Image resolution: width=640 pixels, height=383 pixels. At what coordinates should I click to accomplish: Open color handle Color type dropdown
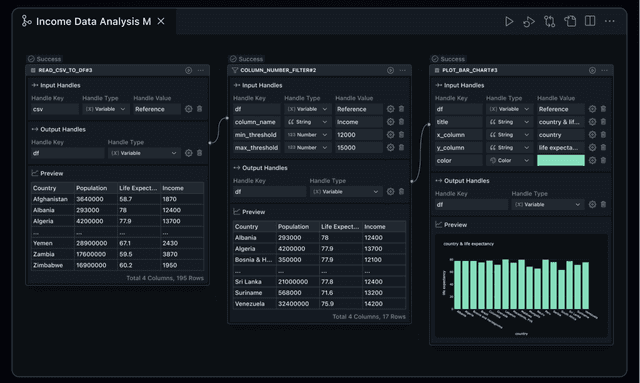click(509, 160)
